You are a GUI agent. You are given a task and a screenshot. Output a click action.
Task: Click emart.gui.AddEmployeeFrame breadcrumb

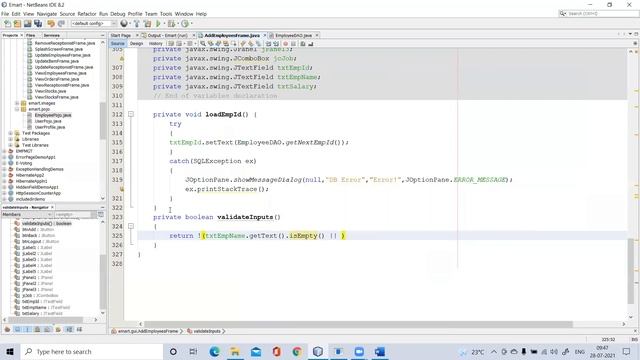click(148, 331)
